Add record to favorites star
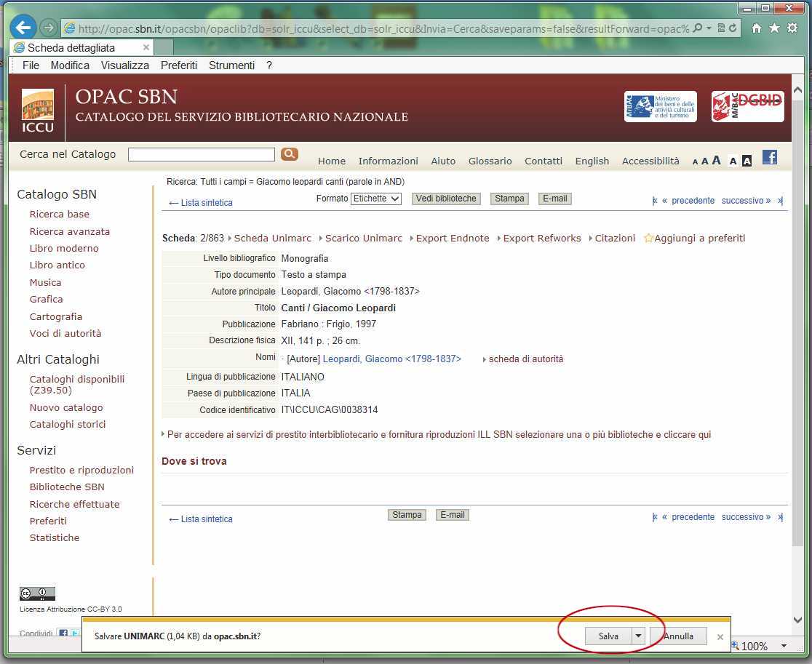The height and width of the screenshot is (664, 812). tap(648, 238)
